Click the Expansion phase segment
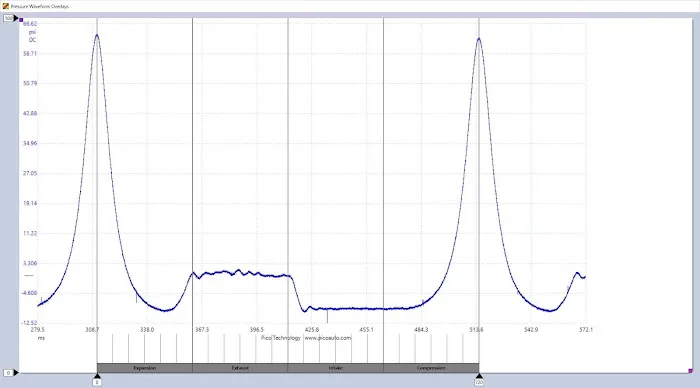The image size is (700, 388). [x=145, y=368]
